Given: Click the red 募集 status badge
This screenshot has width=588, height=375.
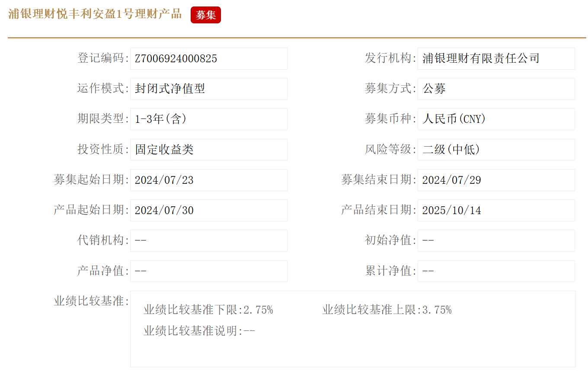Looking at the screenshot, I should [206, 15].
